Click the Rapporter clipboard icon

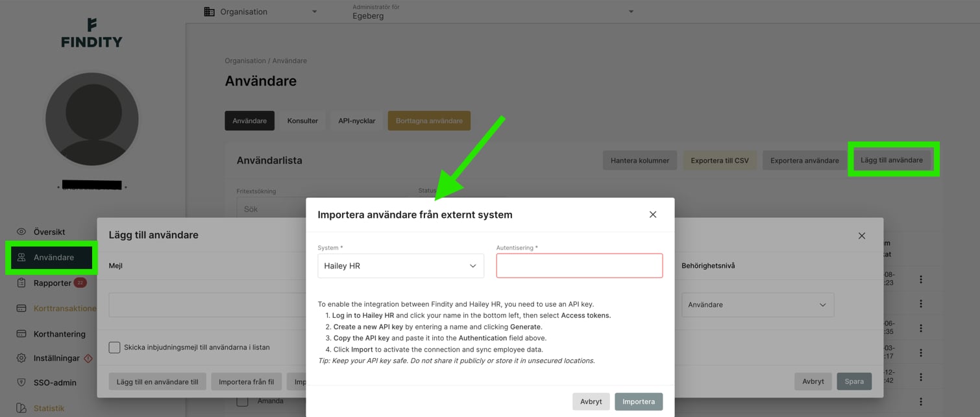pos(21,283)
